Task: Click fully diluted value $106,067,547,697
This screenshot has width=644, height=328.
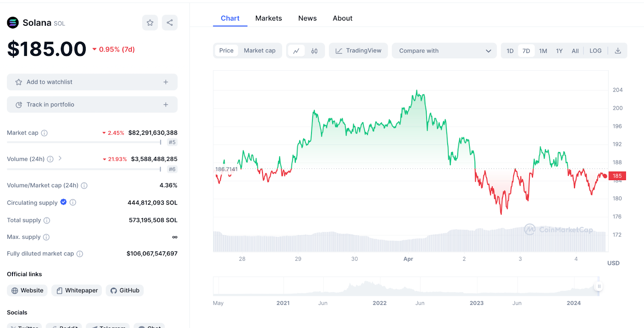Action: 152,254
